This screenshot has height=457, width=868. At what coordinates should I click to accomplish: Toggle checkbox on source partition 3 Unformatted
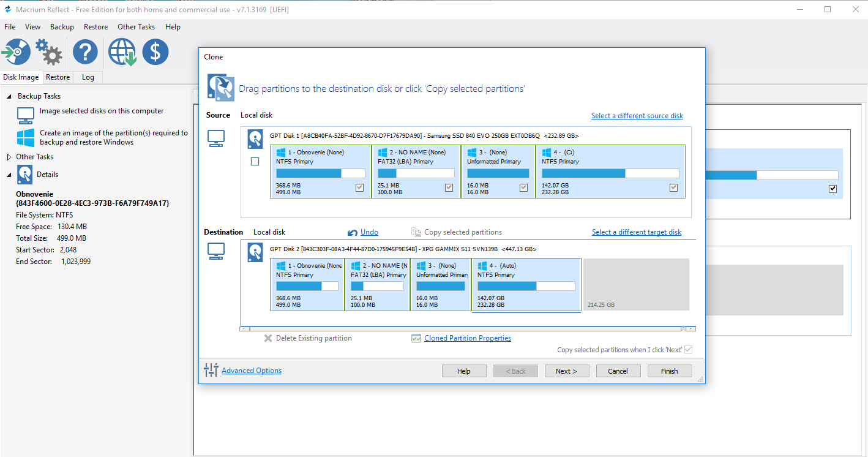point(523,188)
